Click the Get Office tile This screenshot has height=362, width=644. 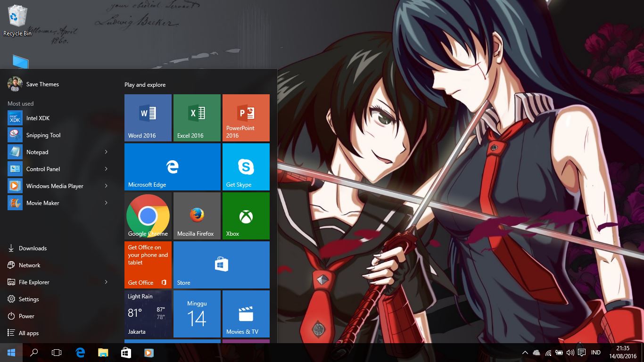tap(148, 265)
